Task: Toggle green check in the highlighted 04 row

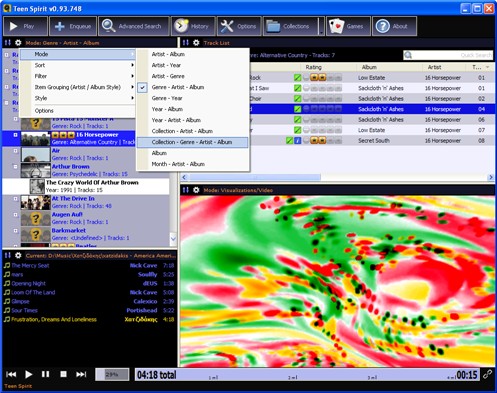Action: [297, 109]
